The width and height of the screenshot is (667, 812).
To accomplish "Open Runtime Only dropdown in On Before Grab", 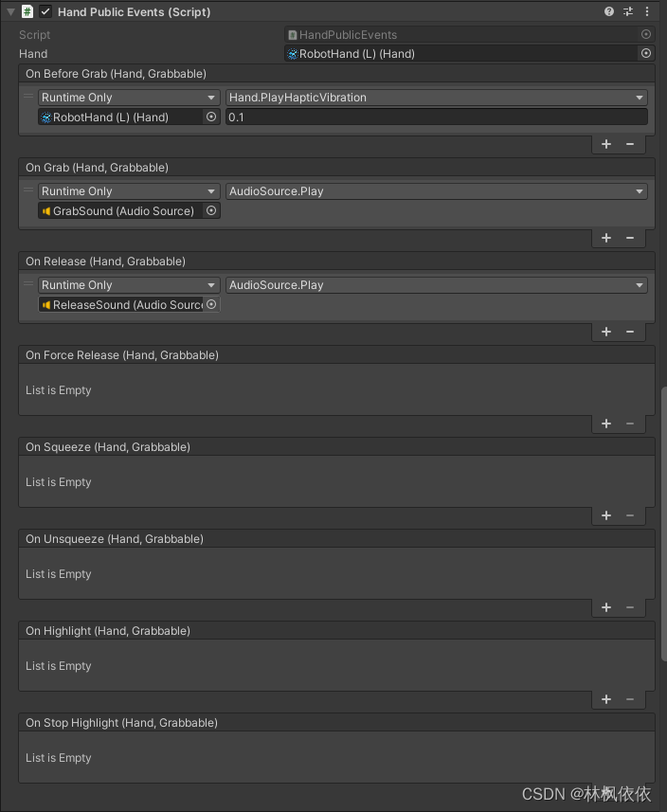I will (128, 97).
